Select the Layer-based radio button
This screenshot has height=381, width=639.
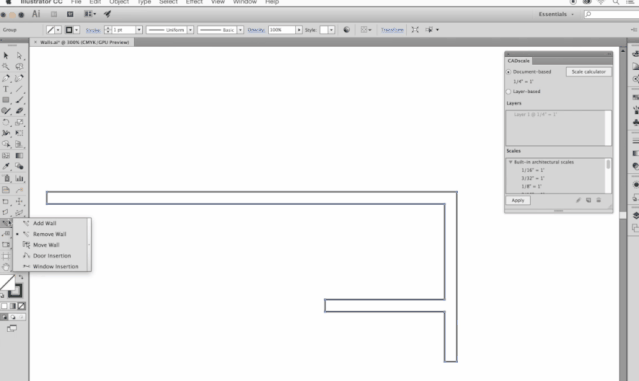[x=509, y=92]
